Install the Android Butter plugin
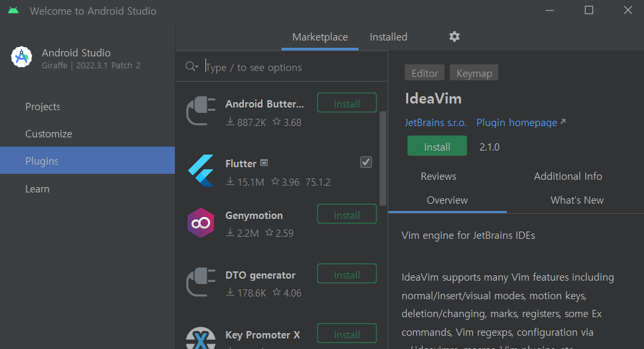 [347, 103]
